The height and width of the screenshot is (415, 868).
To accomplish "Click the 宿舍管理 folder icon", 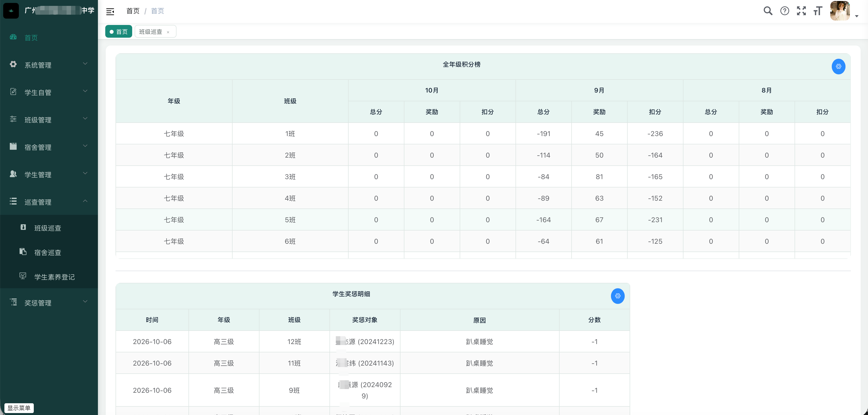I will tap(13, 147).
